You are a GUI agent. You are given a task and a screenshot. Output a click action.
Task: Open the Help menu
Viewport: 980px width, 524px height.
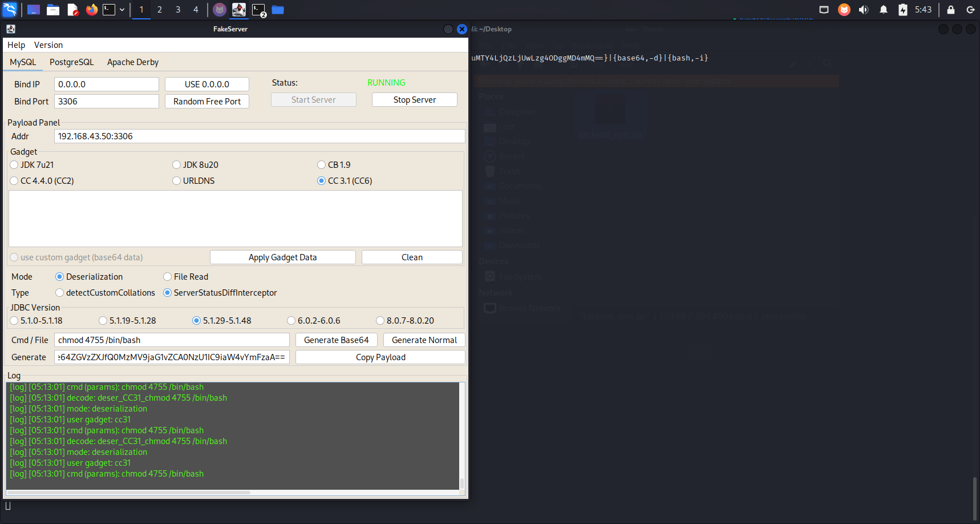pyautogui.click(x=16, y=45)
